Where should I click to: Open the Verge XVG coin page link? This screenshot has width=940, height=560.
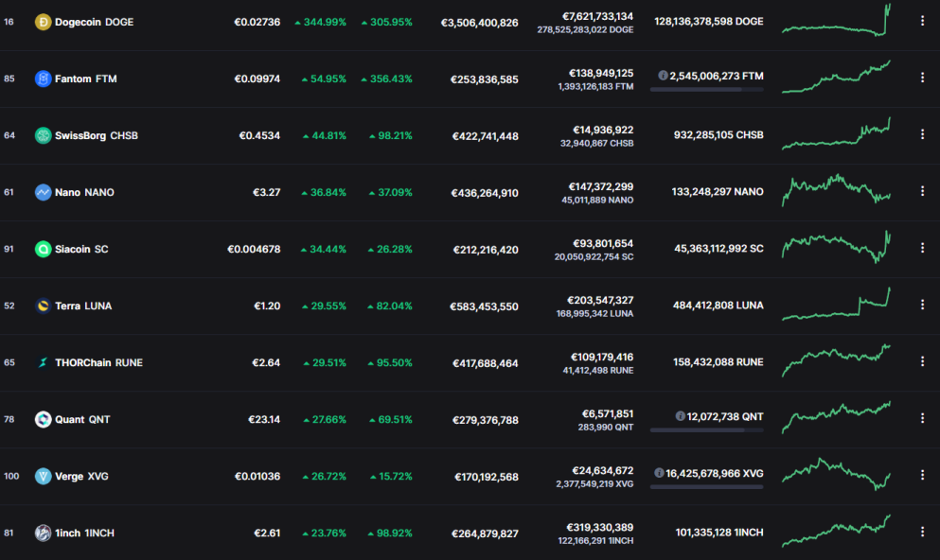tap(81, 476)
